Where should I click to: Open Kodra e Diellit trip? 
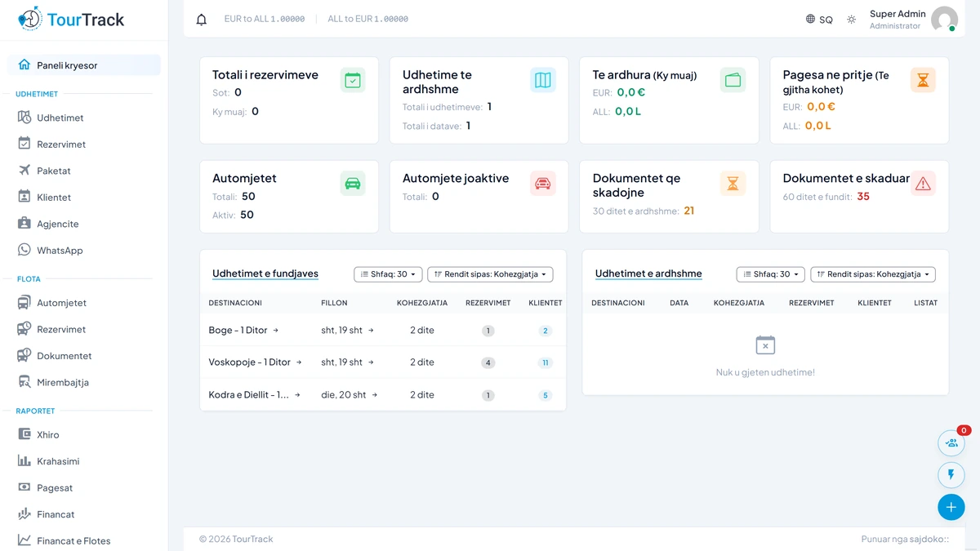tap(254, 395)
